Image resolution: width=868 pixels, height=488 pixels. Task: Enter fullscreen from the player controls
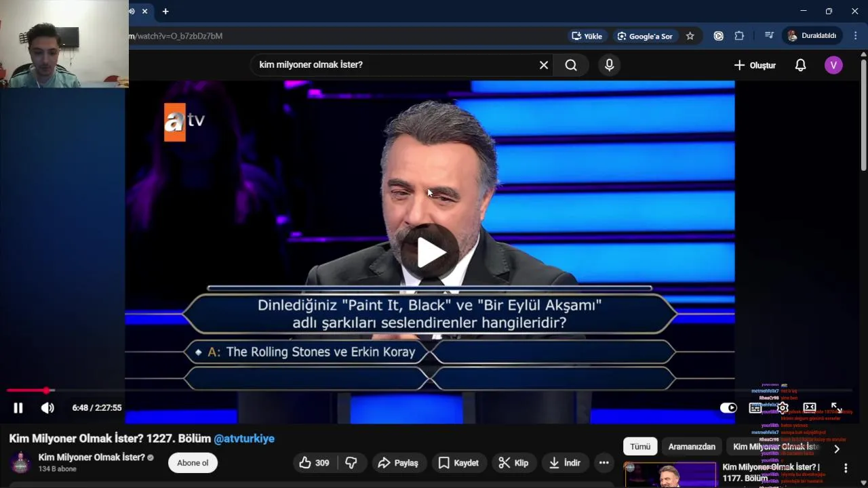(x=837, y=408)
